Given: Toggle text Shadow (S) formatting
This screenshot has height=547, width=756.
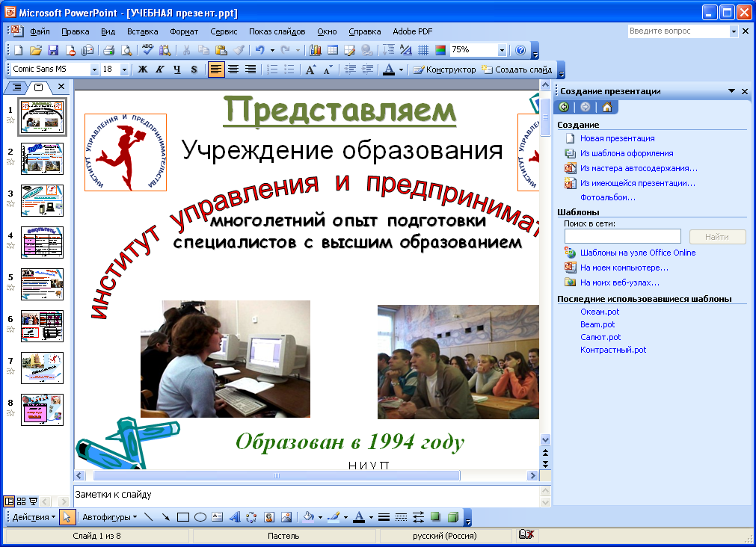Looking at the screenshot, I should [194, 69].
